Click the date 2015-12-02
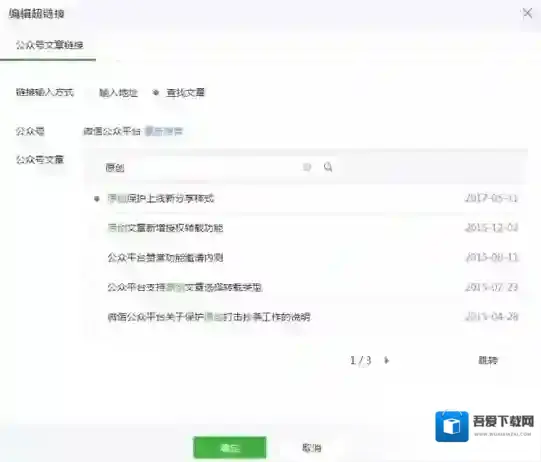This screenshot has width=541, height=462. [491, 228]
